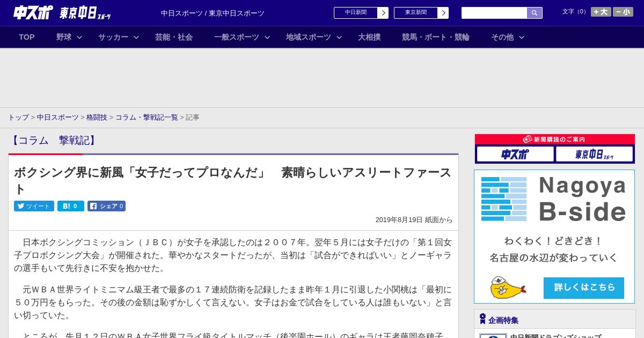Click the arrow beside 東京新聞 button
Viewport: 644px width, 338px height.
(443, 13)
